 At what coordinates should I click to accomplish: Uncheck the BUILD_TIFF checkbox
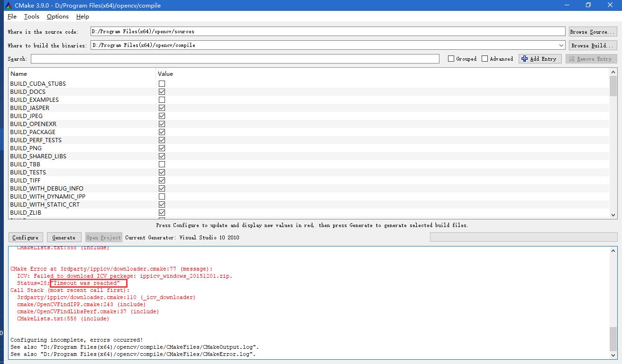(x=162, y=180)
